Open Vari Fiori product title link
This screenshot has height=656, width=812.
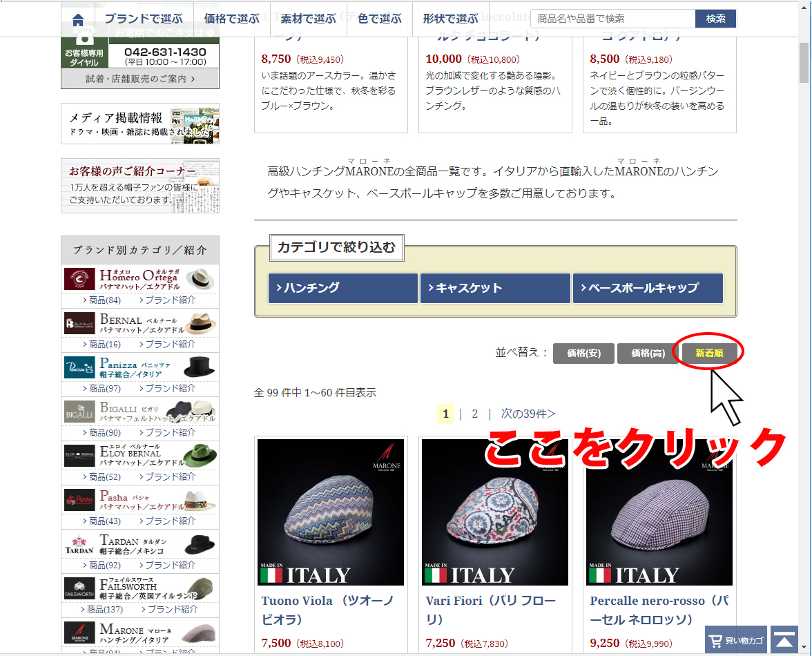click(x=490, y=610)
